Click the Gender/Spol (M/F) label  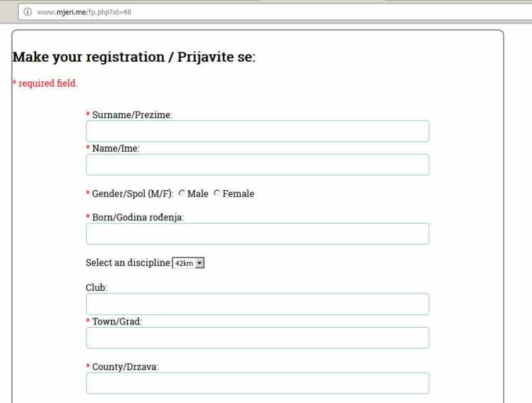coord(132,193)
